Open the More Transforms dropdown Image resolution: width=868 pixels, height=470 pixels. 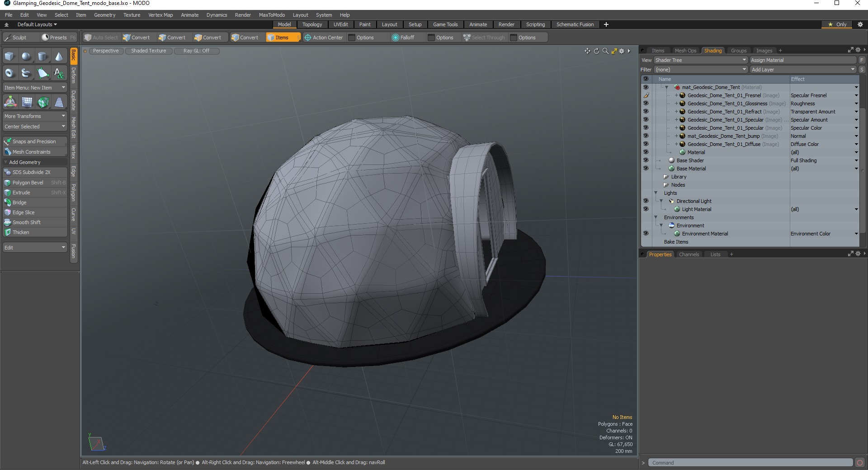(35, 116)
